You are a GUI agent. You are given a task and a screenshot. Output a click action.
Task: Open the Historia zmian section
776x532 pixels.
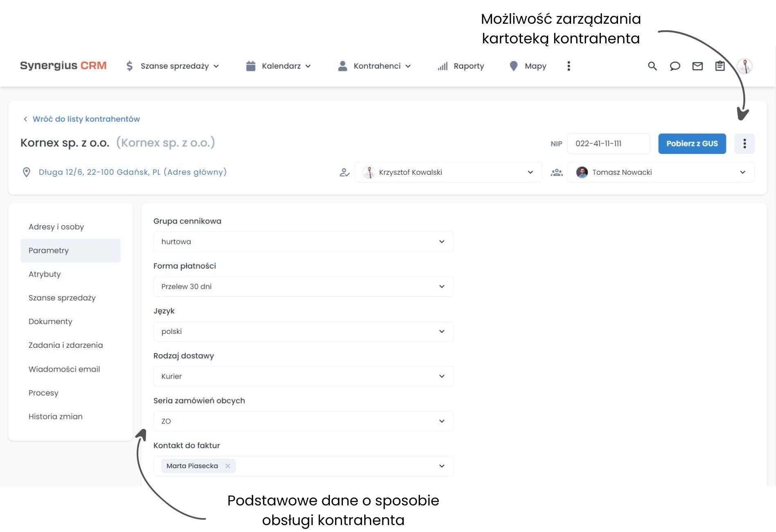pos(56,416)
